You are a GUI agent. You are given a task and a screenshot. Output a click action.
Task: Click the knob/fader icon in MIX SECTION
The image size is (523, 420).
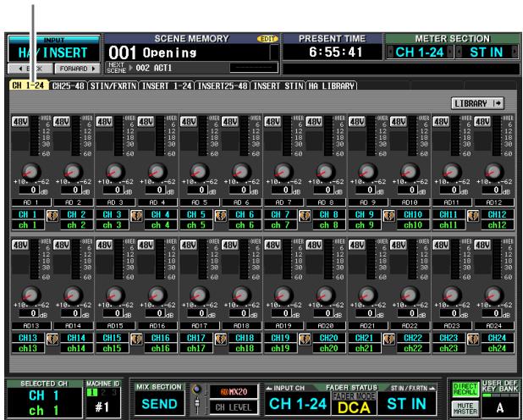[197, 400]
